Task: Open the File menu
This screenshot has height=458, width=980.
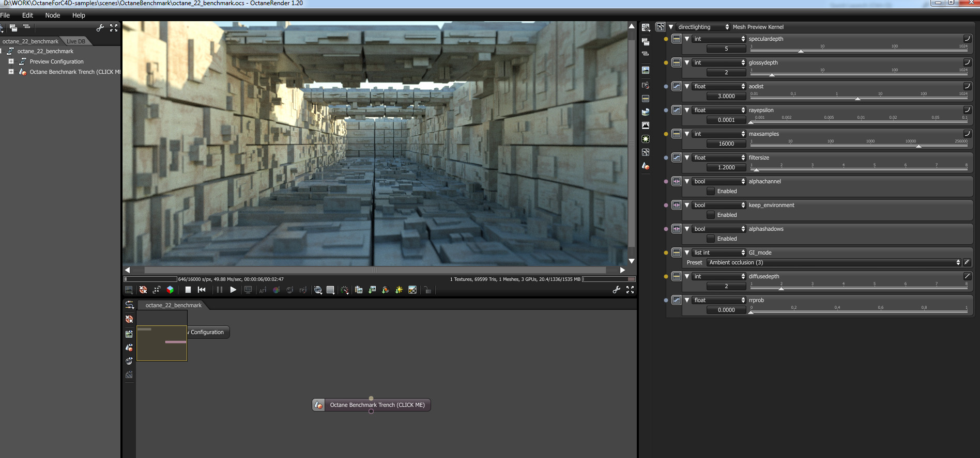Action: pyautogui.click(x=5, y=15)
